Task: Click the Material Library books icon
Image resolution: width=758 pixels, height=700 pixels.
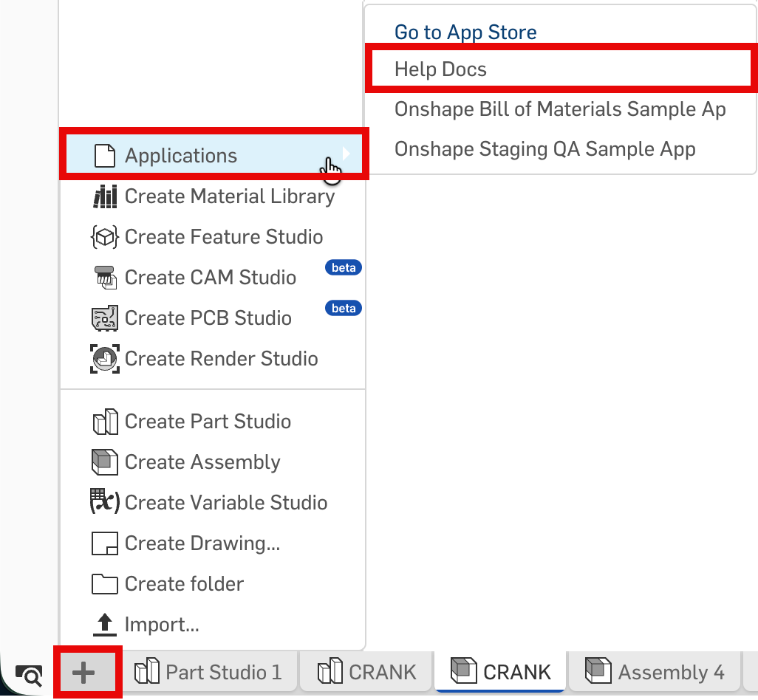Action: pyautogui.click(x=105, y=196)
